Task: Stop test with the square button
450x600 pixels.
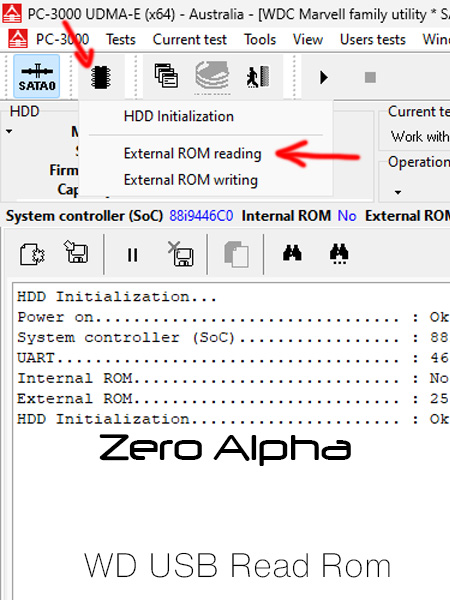Action: pos(370,77)
